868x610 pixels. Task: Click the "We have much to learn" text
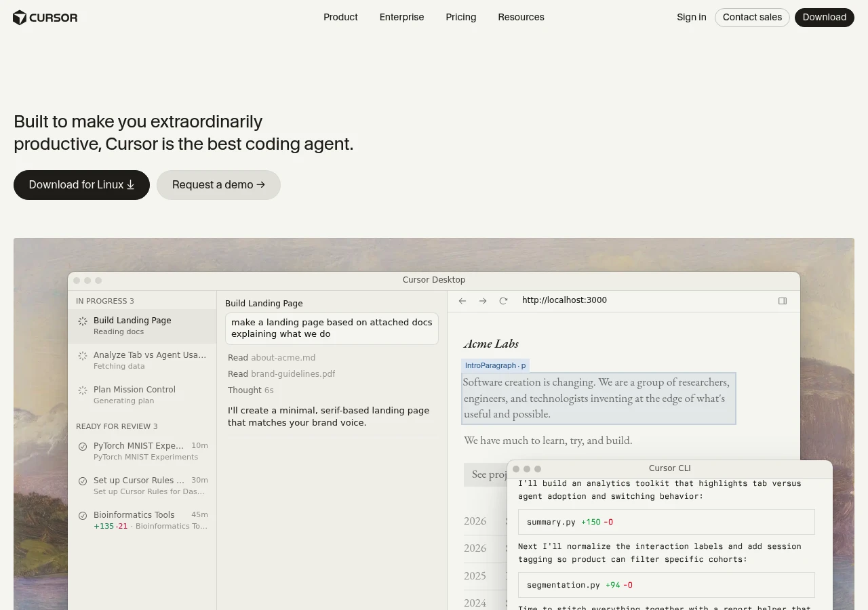tap(548, 441)
